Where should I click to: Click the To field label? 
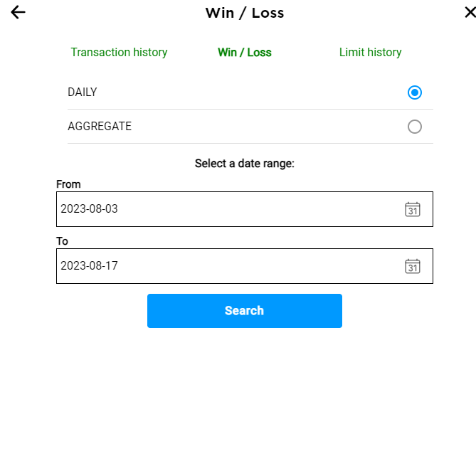point(62,241)
